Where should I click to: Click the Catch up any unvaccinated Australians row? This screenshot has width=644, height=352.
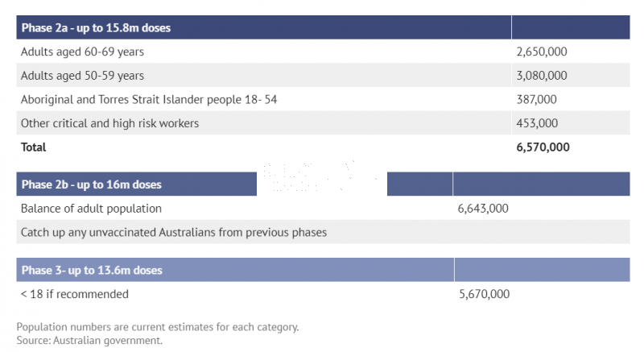click(323, 232)
